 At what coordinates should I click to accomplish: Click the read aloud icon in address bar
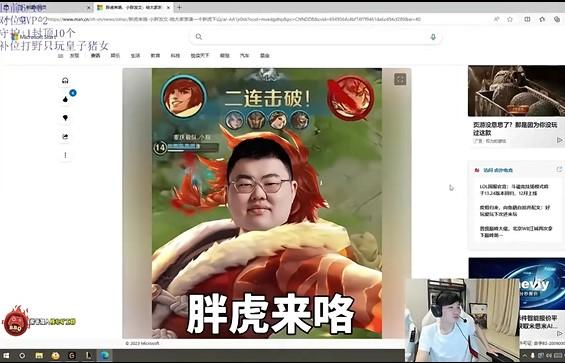[x=497, y=19]
